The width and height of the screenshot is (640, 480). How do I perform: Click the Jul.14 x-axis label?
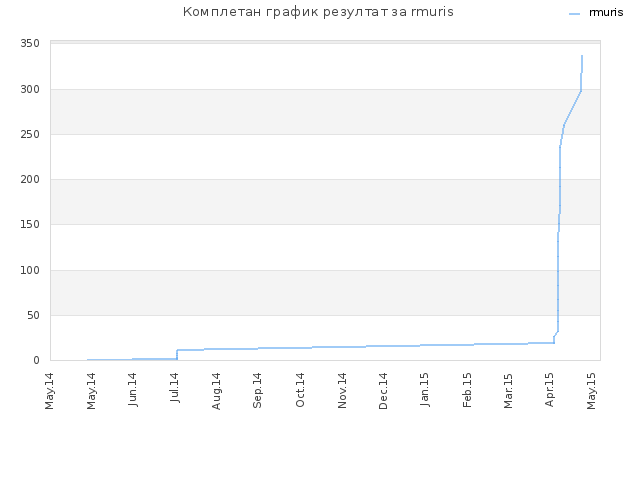click(175, 387)
